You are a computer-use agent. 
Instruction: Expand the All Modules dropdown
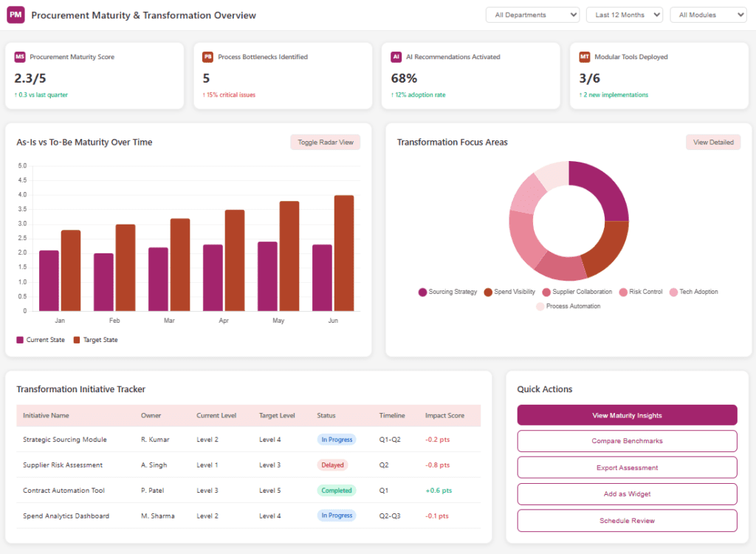(708, 15)
